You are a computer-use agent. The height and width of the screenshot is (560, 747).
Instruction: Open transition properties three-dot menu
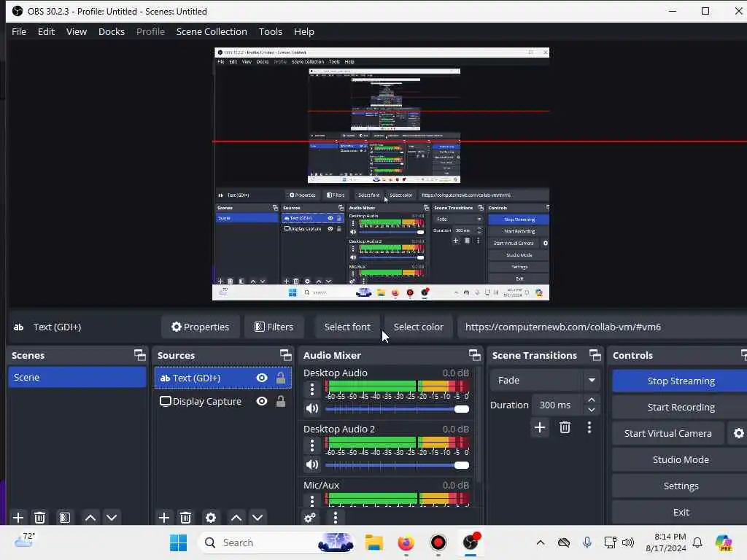coord(589,427)
